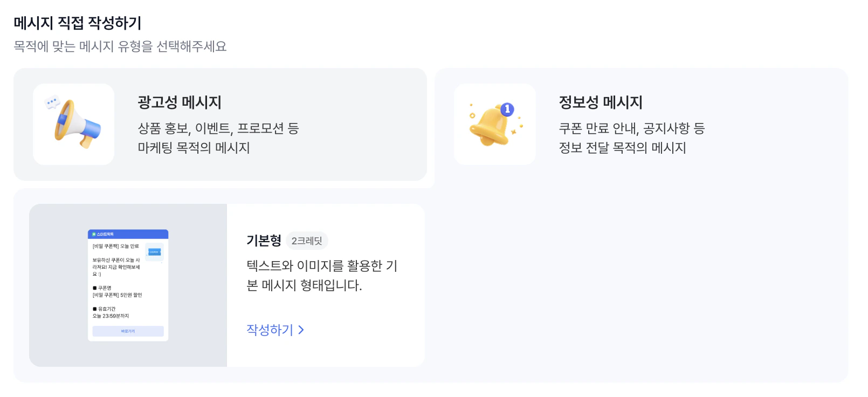Click the subtitle 목적에 맞는 메시지 유형을 선택해주세요

[x=120, y=47]
